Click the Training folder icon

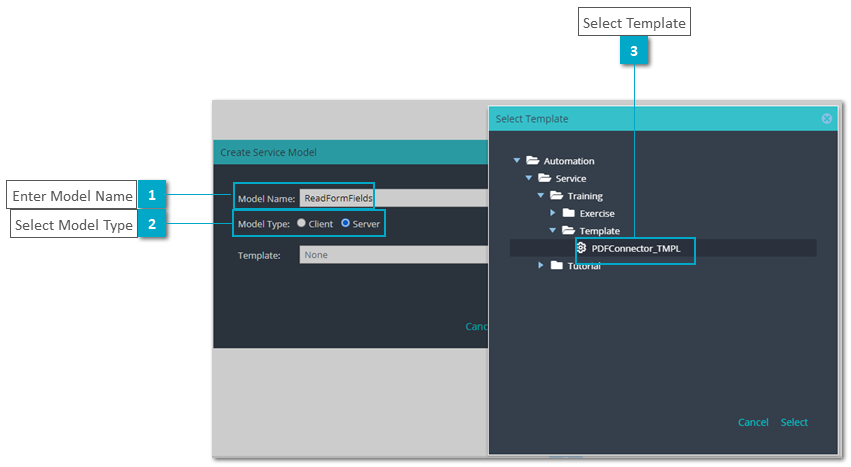click(x=556, y=195)
